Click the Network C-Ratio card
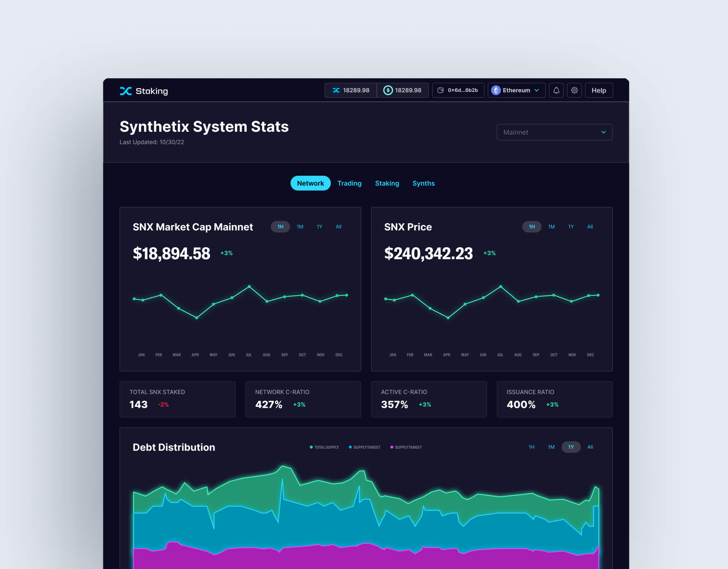728x569 pixels. pos(303,399)
